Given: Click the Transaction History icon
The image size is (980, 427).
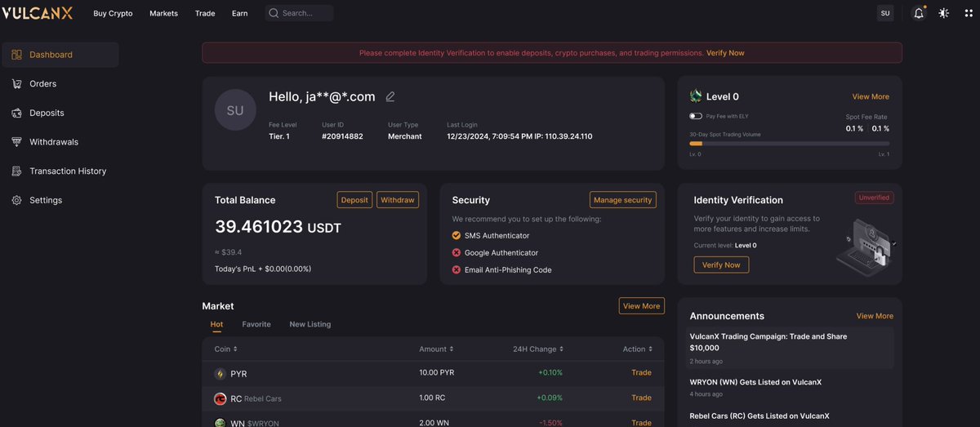Looking at the screenshot, I should tap(16, 171).
